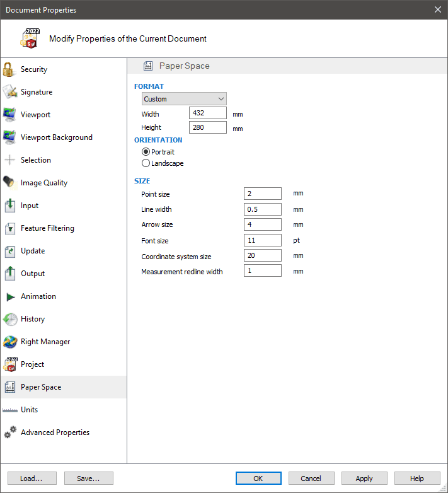Click the Animation play icon
Viewport: 448px width, 493px height.
click(x=10, y=296)
